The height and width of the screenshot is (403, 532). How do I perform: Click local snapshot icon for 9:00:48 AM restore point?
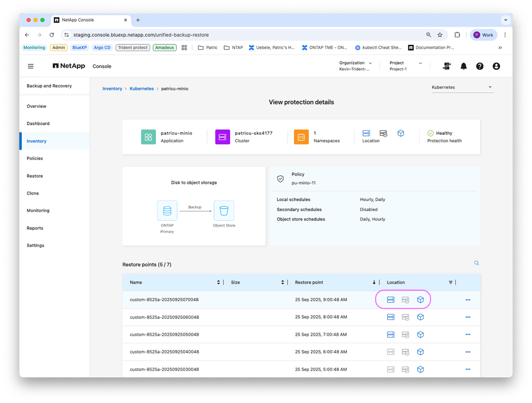391,300
